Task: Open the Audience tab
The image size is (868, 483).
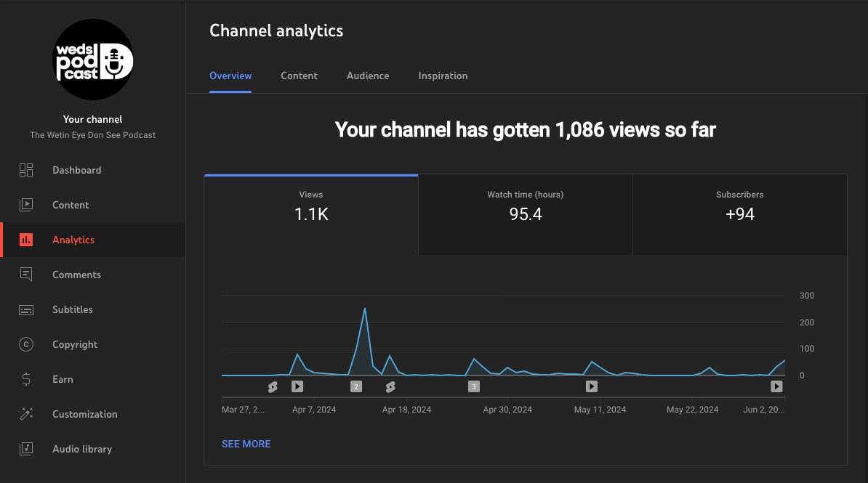Action: coord(368,76)
